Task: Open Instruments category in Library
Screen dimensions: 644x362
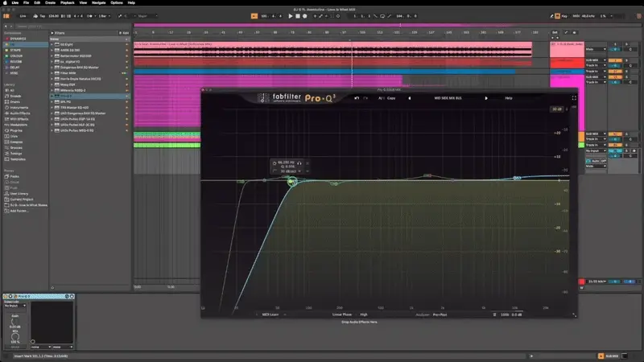Action: tap(19, 108)
